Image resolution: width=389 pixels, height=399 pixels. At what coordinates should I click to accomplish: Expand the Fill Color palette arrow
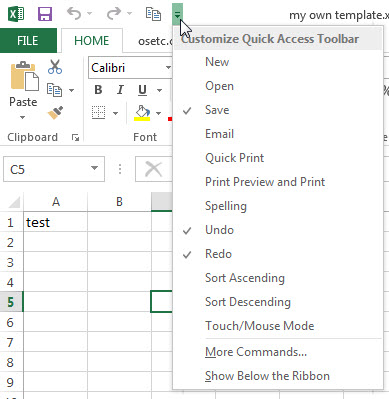point(159,113)
